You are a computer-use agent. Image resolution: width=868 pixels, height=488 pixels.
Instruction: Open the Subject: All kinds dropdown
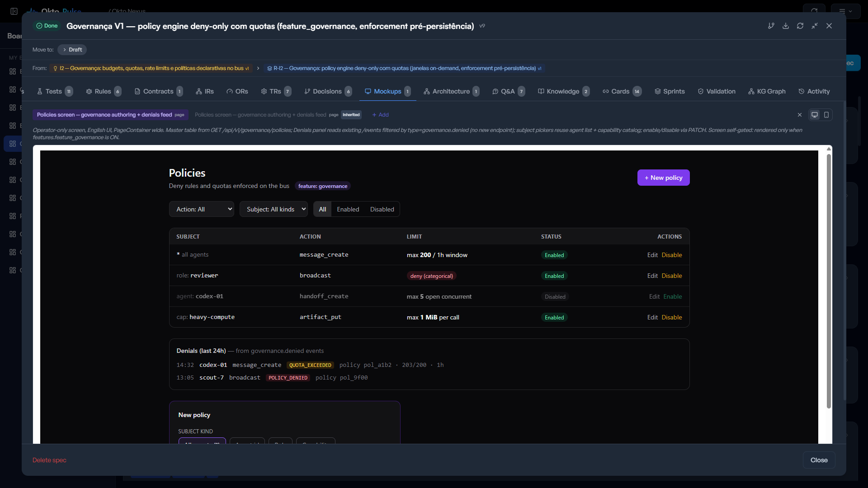pyautogui.click(x=274, y=209)
